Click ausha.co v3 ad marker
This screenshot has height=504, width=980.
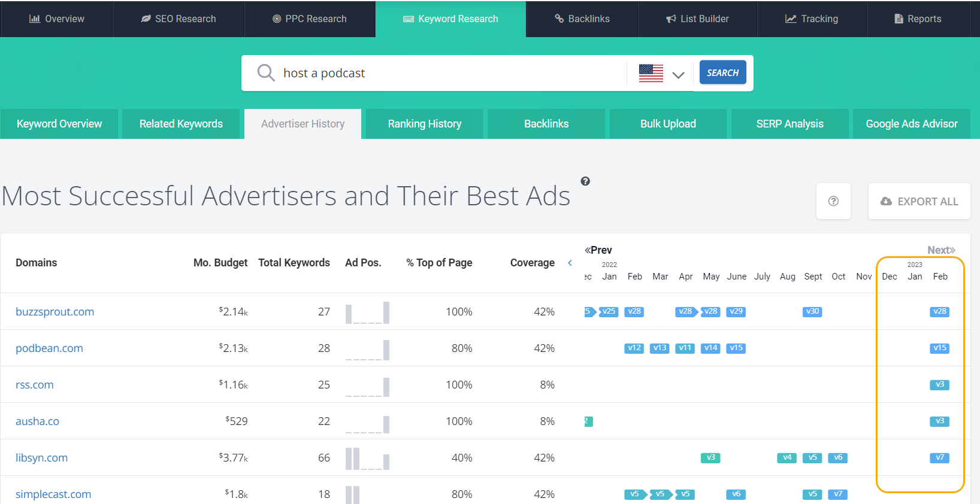click(940, 421)
